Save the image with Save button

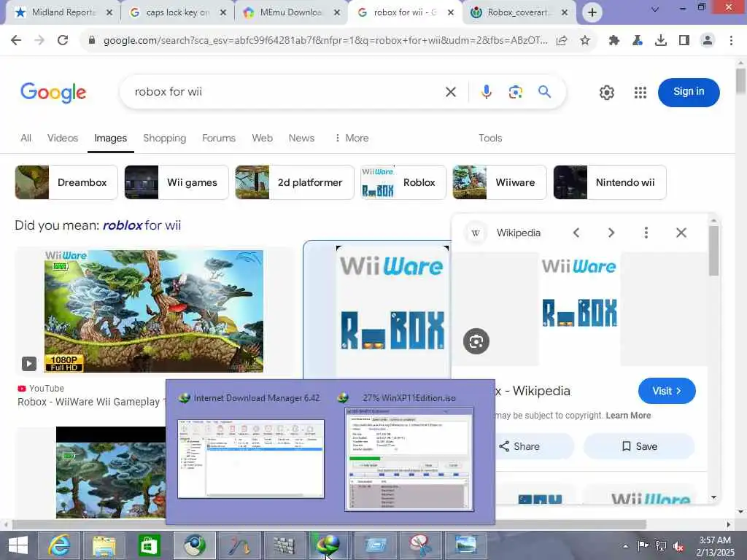pyautogui.click(x=639, y=446)
